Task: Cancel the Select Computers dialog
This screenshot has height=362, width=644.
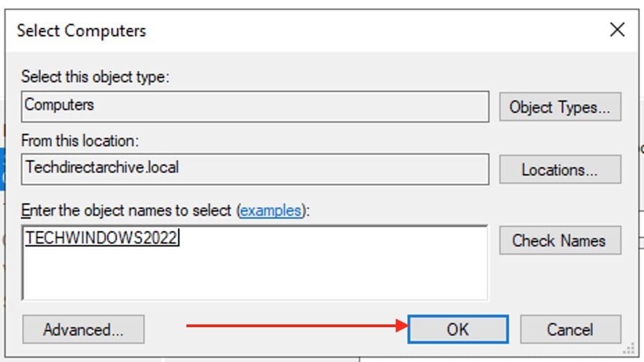Action: coord(570,329)
